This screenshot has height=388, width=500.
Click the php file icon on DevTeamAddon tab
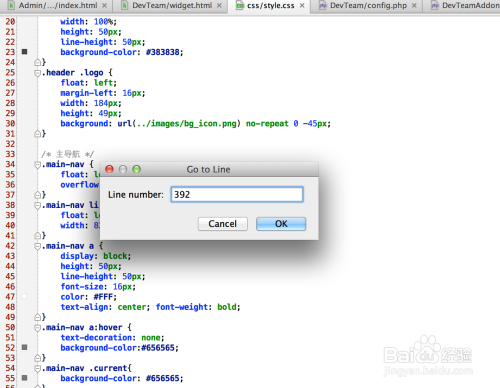click(435, 6)
